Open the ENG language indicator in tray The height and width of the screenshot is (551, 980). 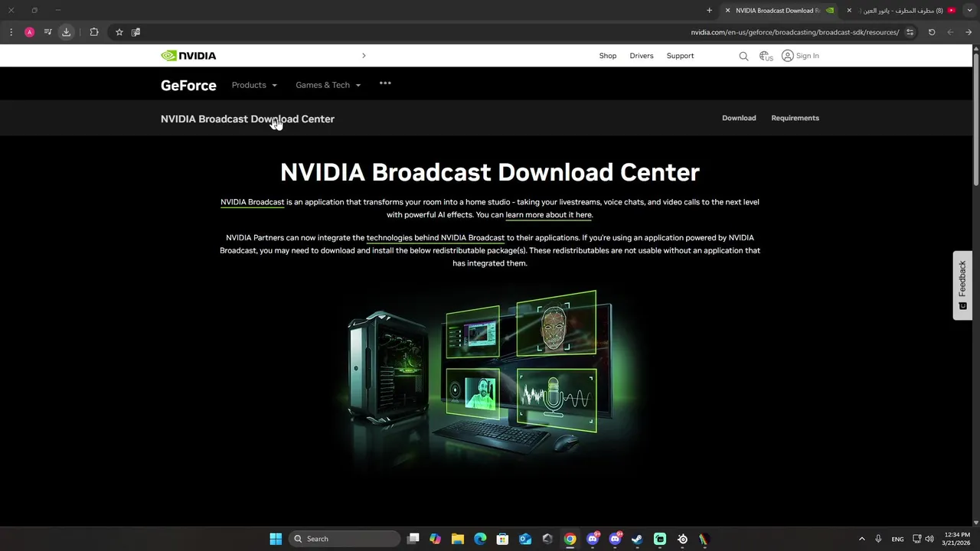pyautogui.click(x=897, y=539)
